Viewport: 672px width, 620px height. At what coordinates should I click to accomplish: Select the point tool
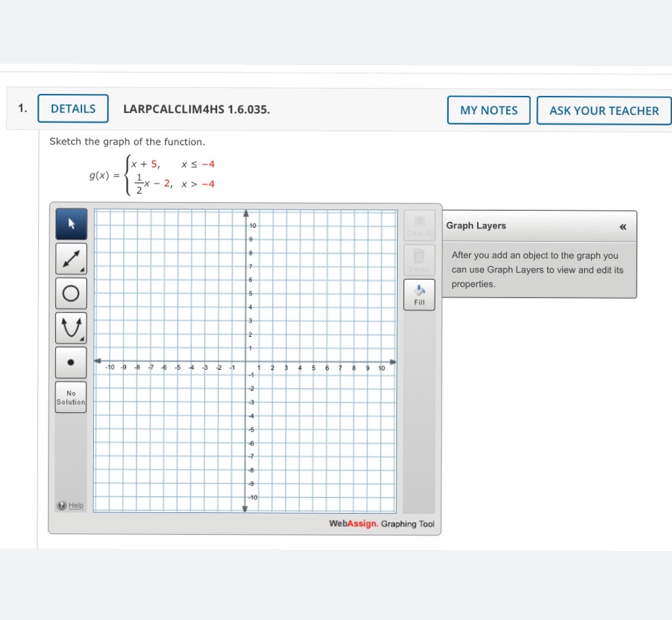click(71, 363)
